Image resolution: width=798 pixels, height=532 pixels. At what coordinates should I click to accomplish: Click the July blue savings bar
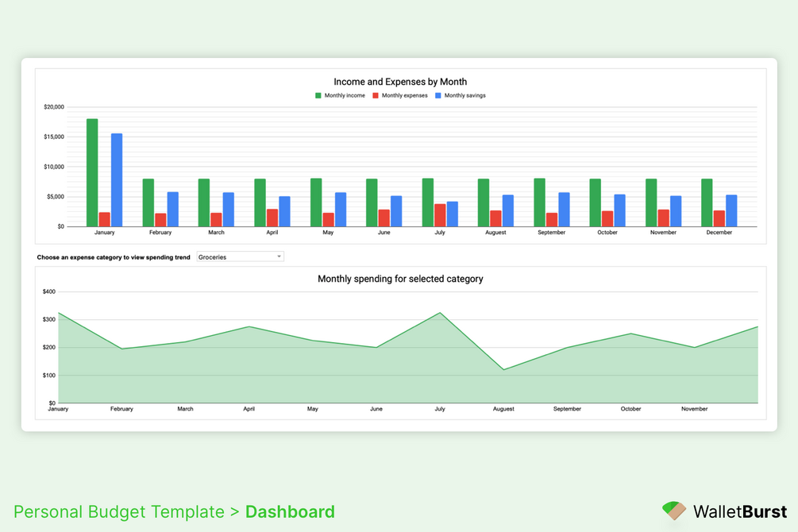(453, 214)
